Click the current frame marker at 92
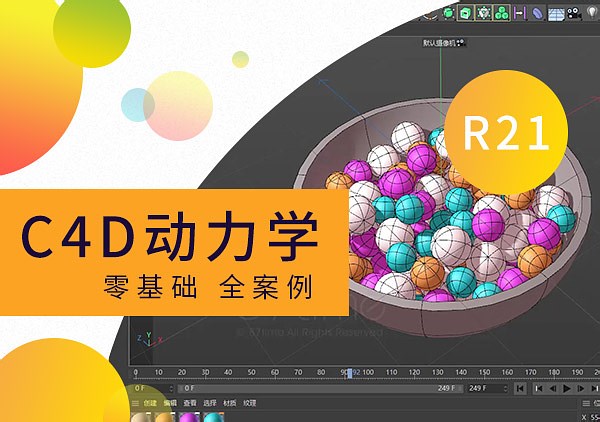600x422 pixels. [350, 373]
